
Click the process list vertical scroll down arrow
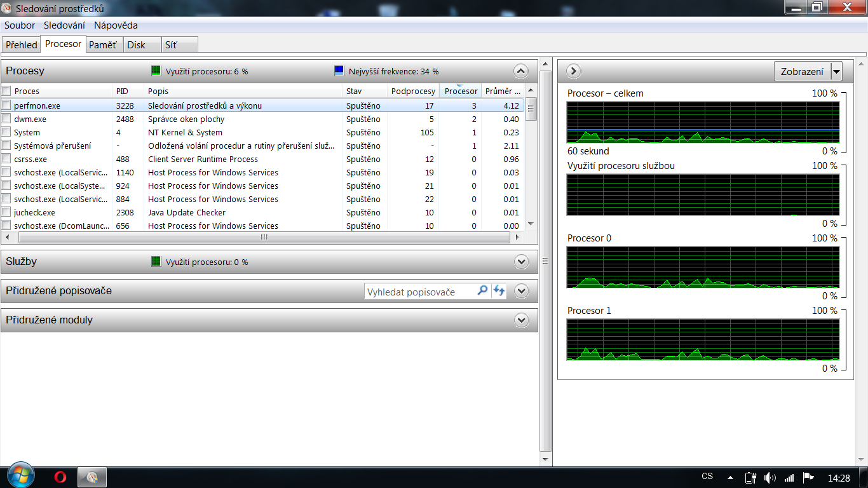coord(531,224)
